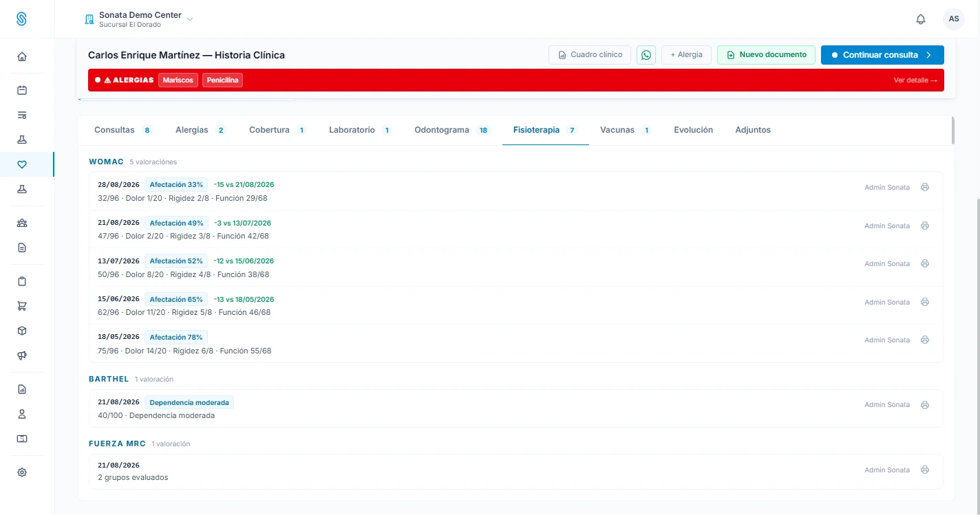
Task: Click the + Alergia button
Action: point(686,55)
